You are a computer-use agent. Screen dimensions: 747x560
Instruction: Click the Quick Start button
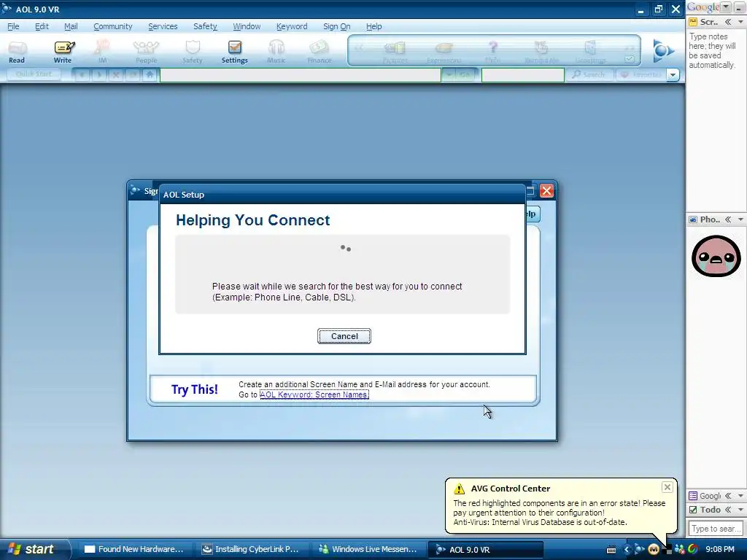click(34, 74)
